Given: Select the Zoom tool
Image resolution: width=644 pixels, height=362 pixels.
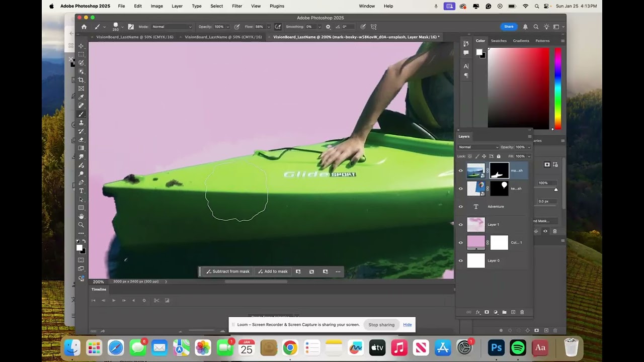Looking at the screenshot, I should click(81, 225).
